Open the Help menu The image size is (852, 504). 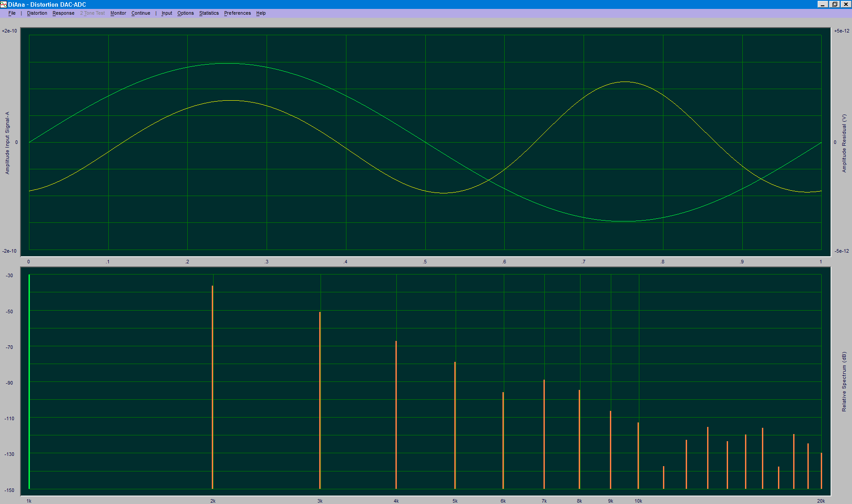click(261, 13)
